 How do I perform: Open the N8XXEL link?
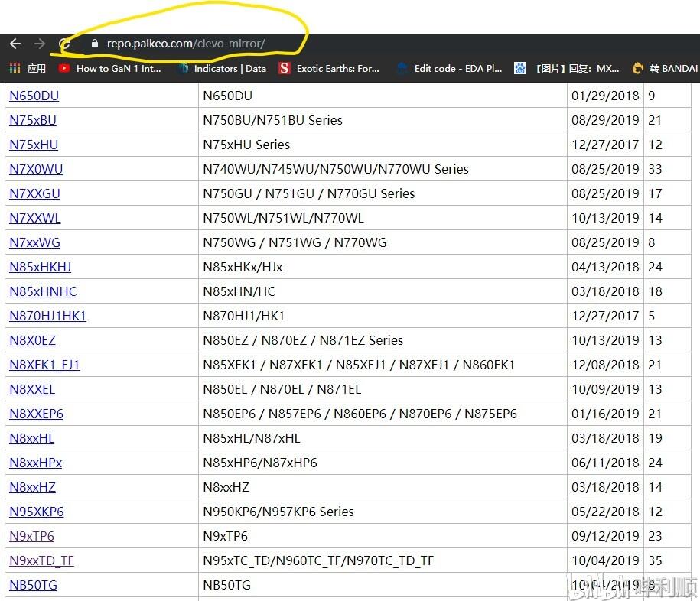[32, 389]
